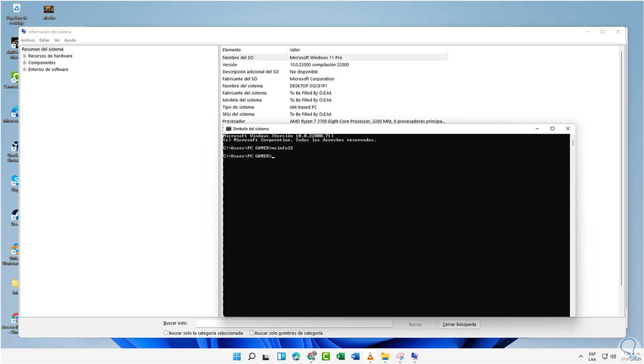Open the Ayuda menu
The height and width of the screenshot is (364, 644).
(70, 40)
